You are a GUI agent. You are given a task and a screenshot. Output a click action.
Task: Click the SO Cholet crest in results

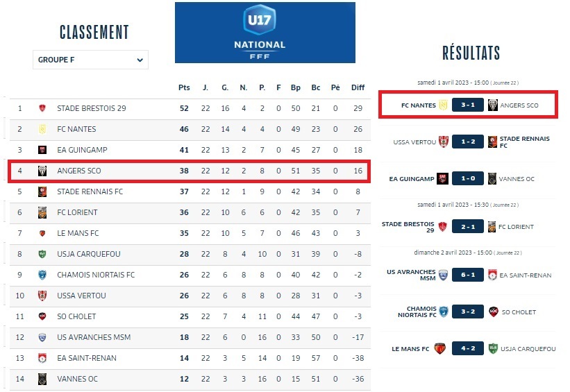pyautogui.click(x=494, y=312)
